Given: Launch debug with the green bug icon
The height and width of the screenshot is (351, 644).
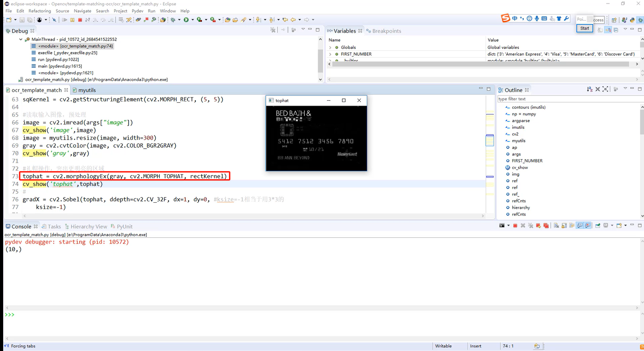Looking at the screenshot, I should [173, 20].
